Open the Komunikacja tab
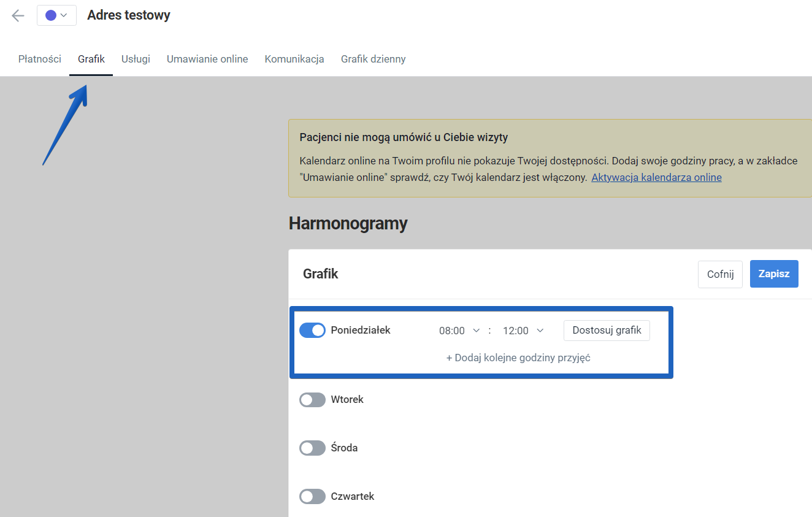This screenshot has width=812, height=517. (294, 59)
